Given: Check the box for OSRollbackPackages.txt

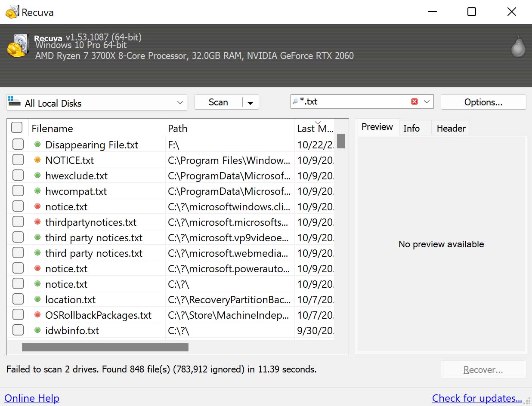Looking at the screenshot, I should 18,314.
